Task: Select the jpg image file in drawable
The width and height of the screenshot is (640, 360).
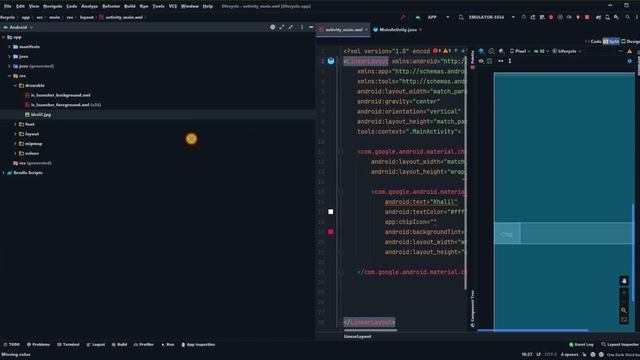Action: click(38, 115)
